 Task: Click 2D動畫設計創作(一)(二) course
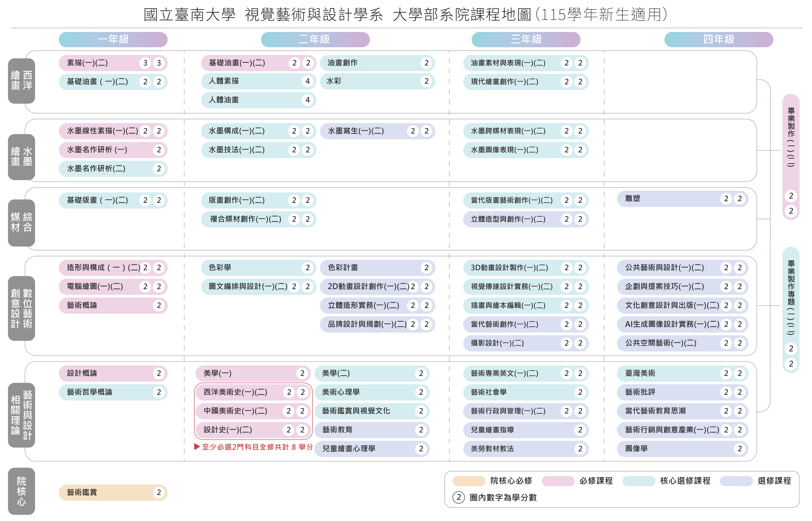[377, 287]
